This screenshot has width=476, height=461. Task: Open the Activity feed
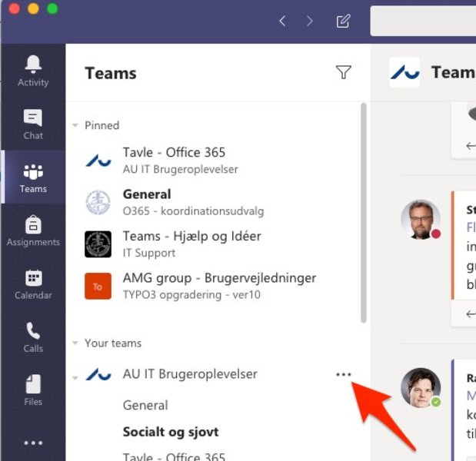(x=33, y=71)
